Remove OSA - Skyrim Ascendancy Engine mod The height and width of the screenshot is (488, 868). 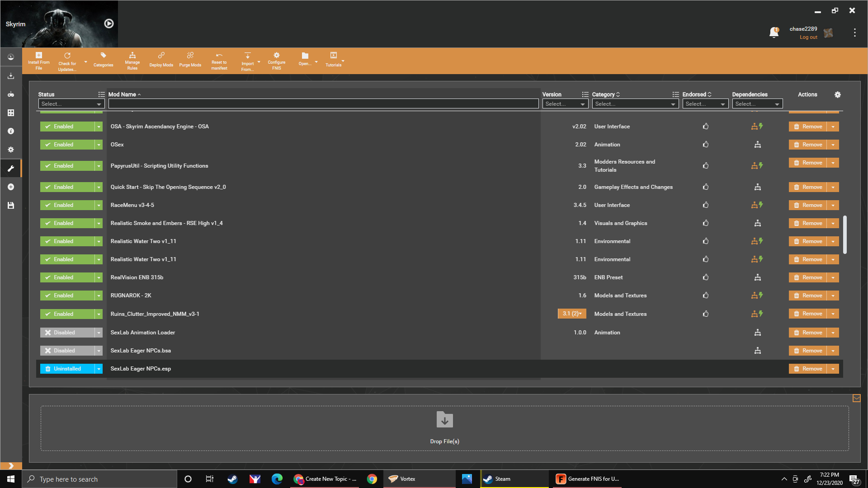coord(808,127)
